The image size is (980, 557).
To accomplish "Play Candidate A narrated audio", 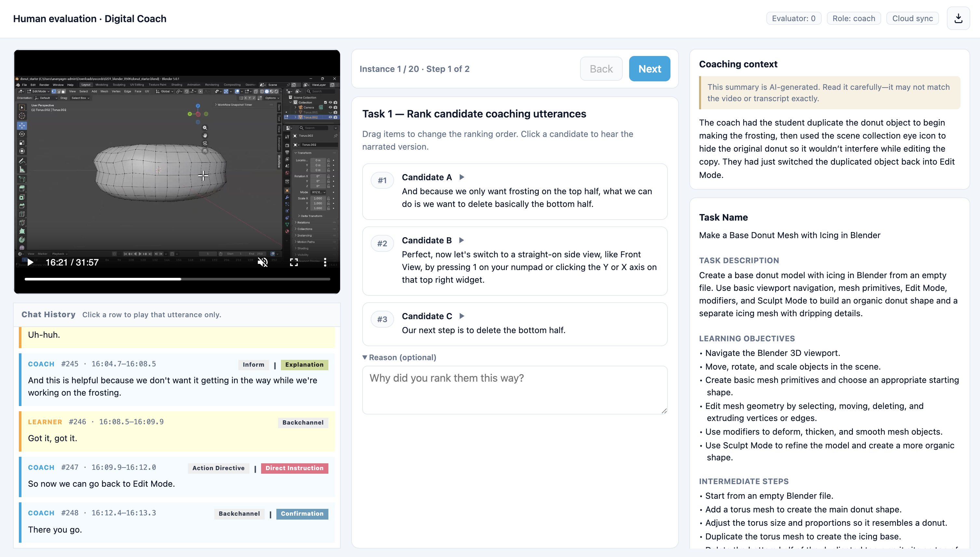I will [462, 177].
